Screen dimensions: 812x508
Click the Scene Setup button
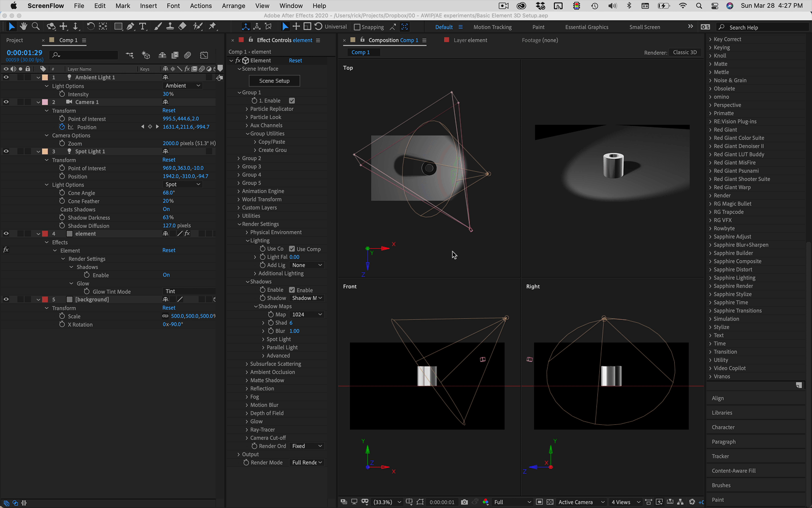(x=275, y=81)
